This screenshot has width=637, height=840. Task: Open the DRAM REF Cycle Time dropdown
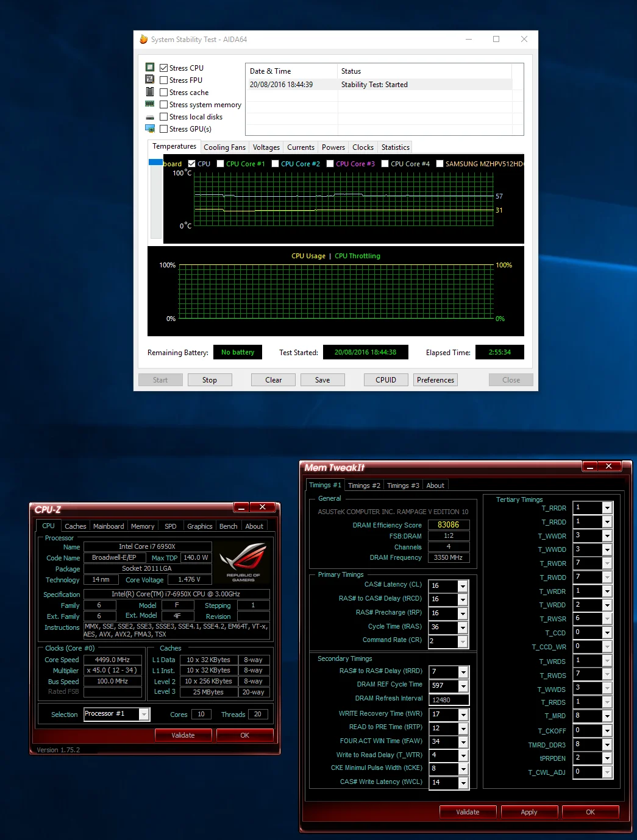tap(463, 686)
